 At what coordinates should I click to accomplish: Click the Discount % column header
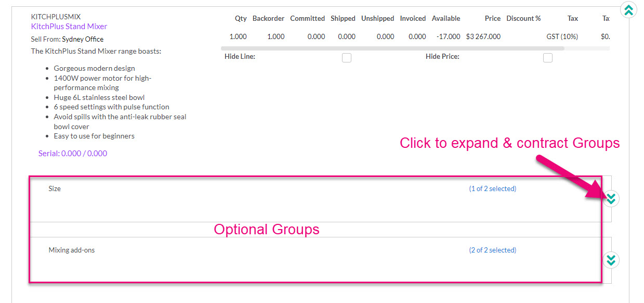click(x=524, y=19)
